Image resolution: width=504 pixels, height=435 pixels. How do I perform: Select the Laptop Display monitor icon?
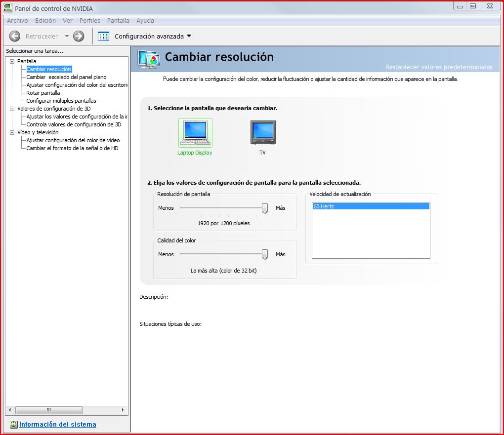pos(195,133)
